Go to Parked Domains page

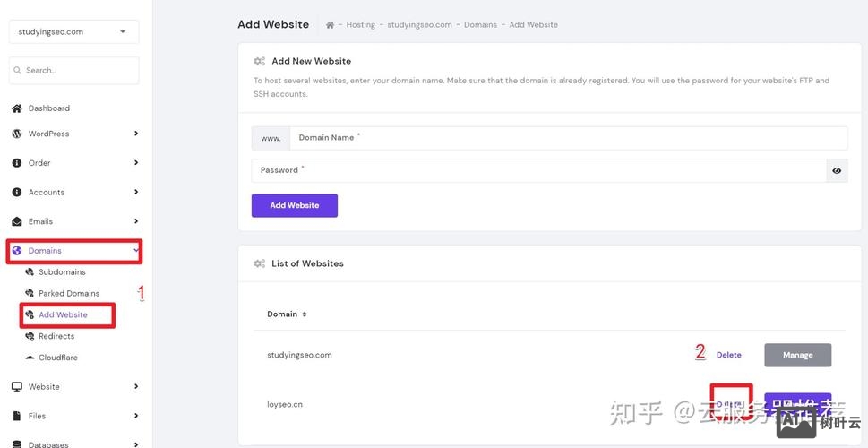(68, 294)
